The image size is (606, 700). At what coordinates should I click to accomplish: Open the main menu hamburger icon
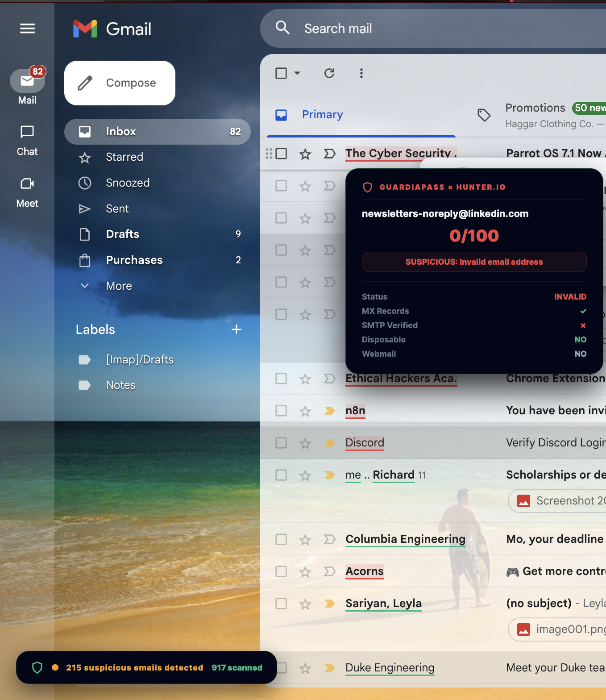click(x=27, y=29)
